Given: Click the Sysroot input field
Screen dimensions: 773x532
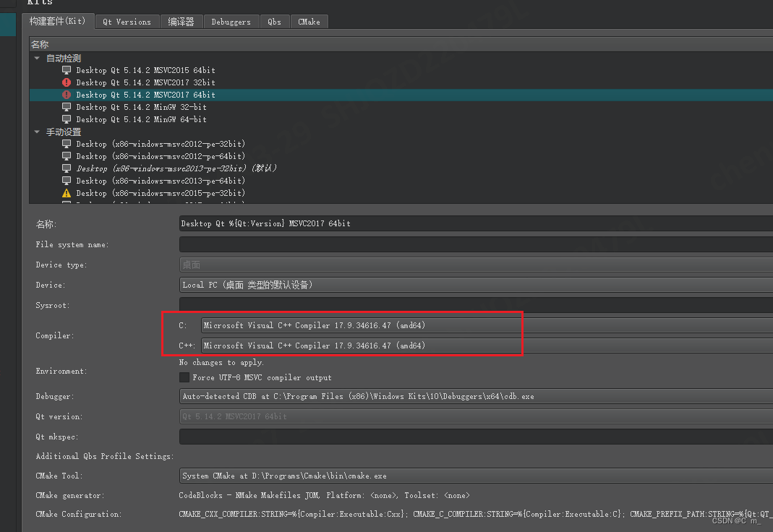Looking at the screenshot, I should [477, 305].
